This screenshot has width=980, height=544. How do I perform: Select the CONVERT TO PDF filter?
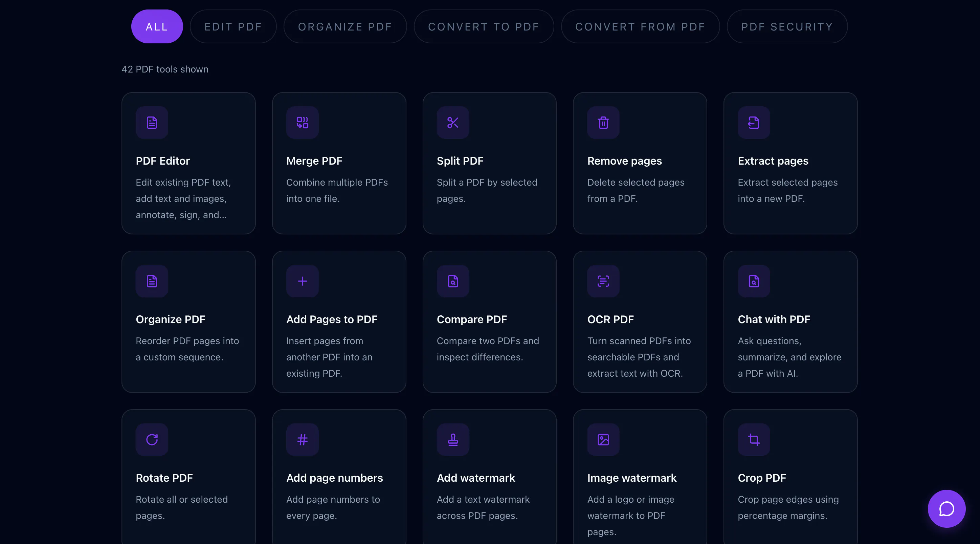pyautogui.click(x=484, y=27)
